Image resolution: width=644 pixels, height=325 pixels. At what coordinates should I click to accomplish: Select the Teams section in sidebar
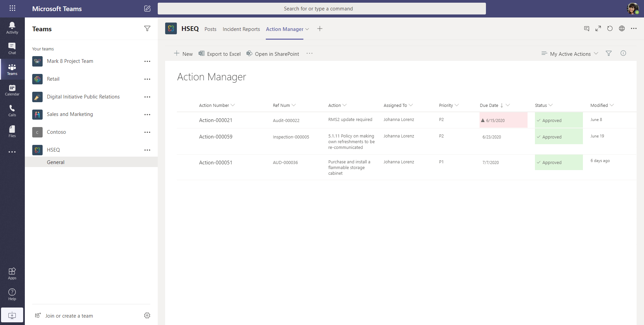[12, 69]
